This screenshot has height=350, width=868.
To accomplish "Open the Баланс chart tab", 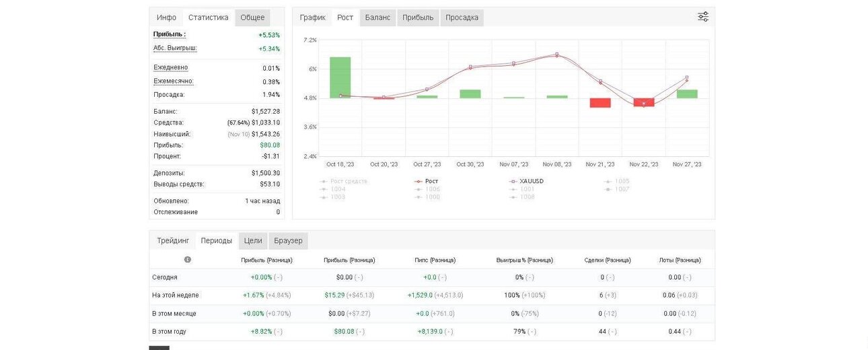I will (377, 17).
